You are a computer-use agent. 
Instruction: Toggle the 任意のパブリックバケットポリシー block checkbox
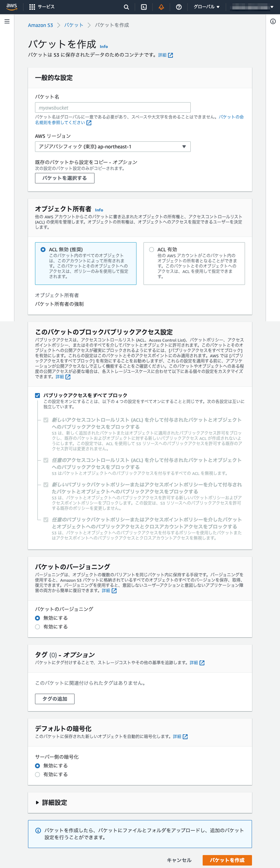46,520
